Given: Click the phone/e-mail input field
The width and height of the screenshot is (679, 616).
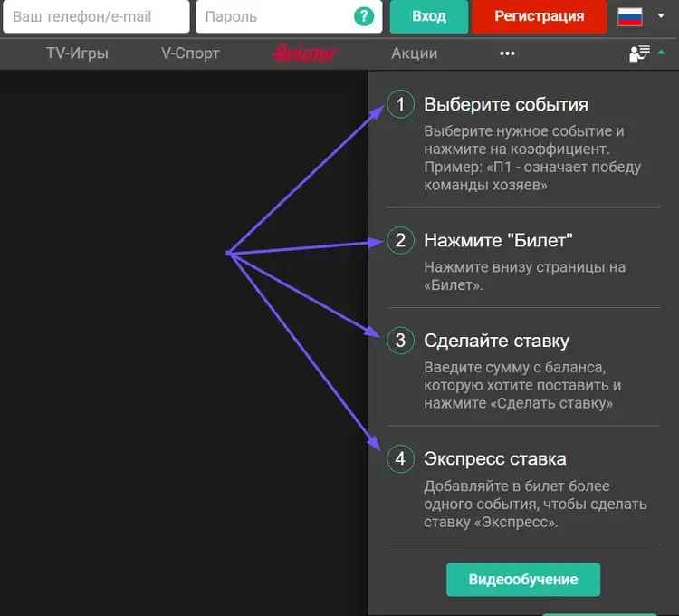Looking at the screenshot, I should (96, 16).
